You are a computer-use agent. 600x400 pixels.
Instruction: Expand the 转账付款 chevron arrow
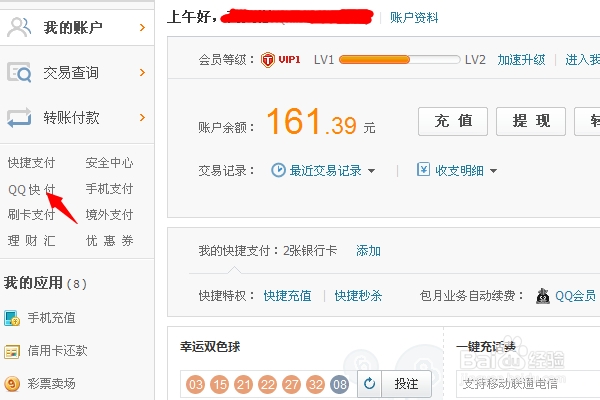pos(142,117)
